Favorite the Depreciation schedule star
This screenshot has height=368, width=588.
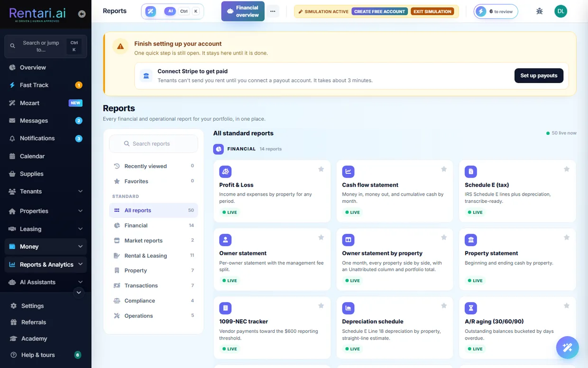point(444,306)
